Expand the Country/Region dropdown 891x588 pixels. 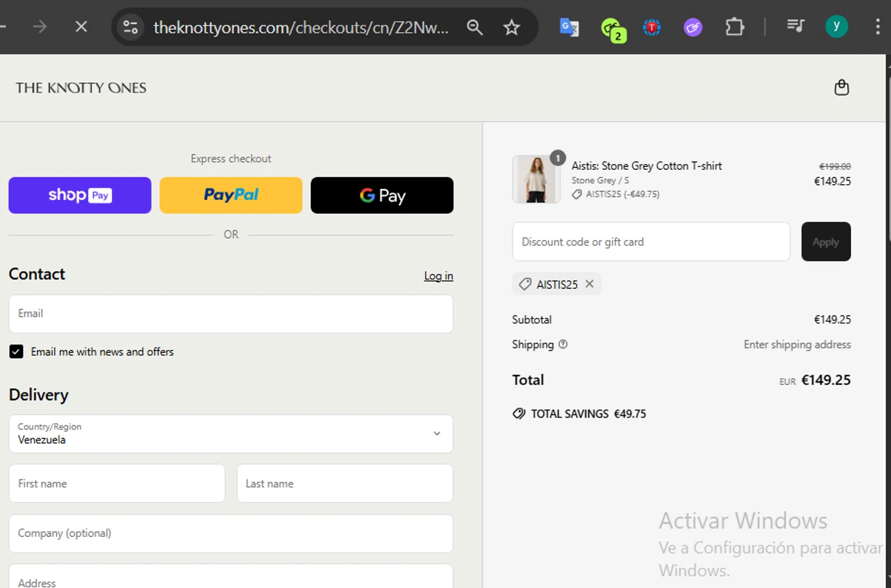tap(231, 434)
